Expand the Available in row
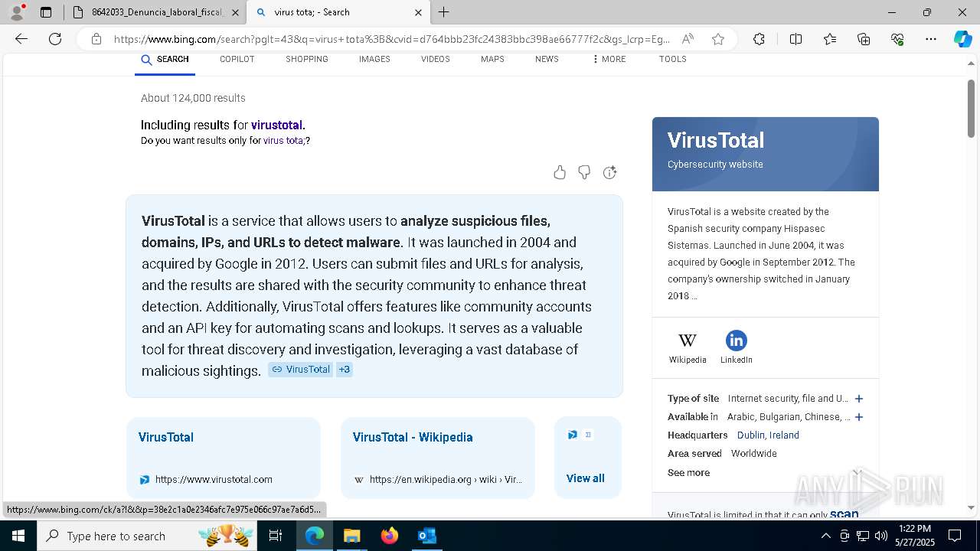The image size is (980, 551). [859, 417]
